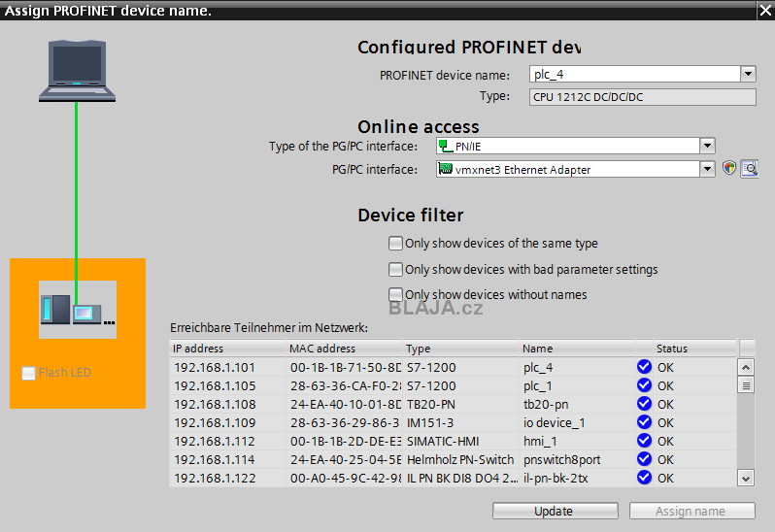Click MAC address 00-1B-1B-71-50-8D cell
Screen dimensions: 775x532
346,367
